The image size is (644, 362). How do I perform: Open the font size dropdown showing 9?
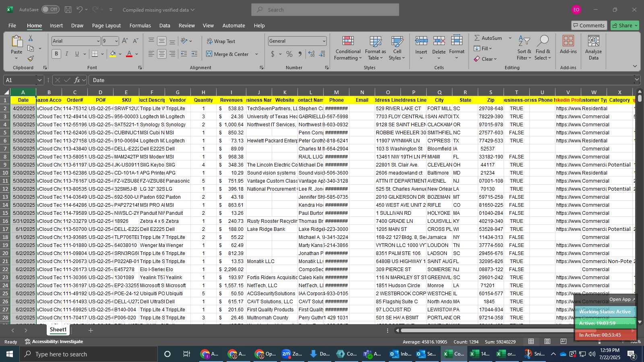[116, 41]
